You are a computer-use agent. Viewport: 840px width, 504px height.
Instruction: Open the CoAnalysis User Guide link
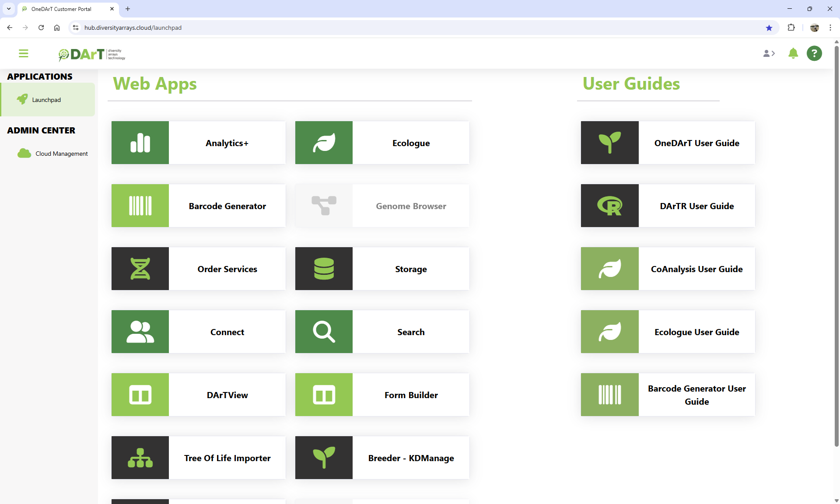click(x=696, y=269)
